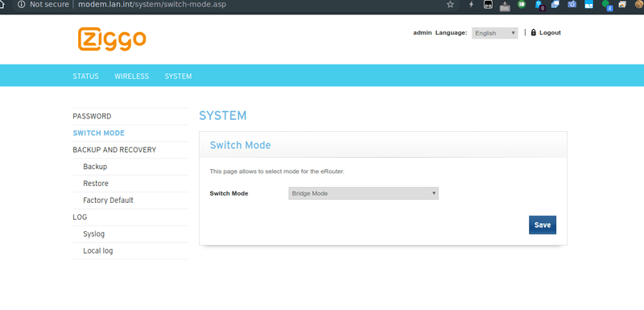Image resolution: width=644 pixels, height=310 pixels.
Task: Open the timer extension showing 0m
Action: pyautogui.click(x=505, y=6)
